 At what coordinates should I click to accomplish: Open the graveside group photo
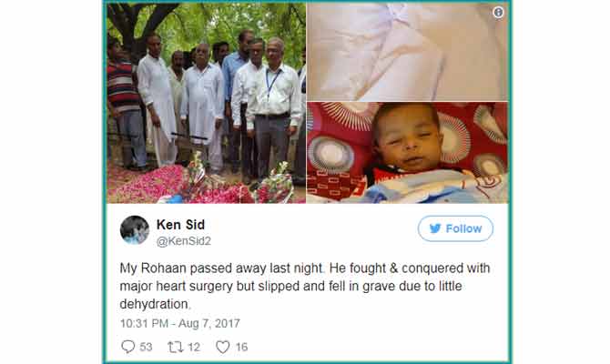pos(206,103)
